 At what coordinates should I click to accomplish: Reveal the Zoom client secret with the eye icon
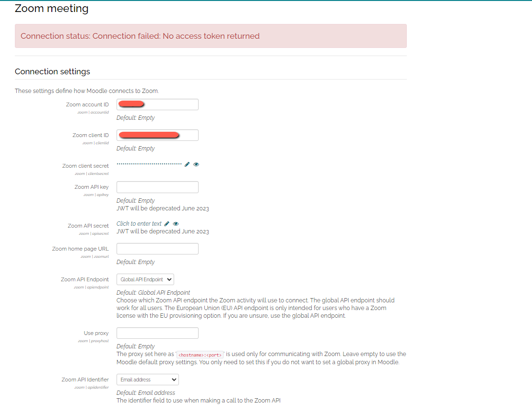coord(196,164)
